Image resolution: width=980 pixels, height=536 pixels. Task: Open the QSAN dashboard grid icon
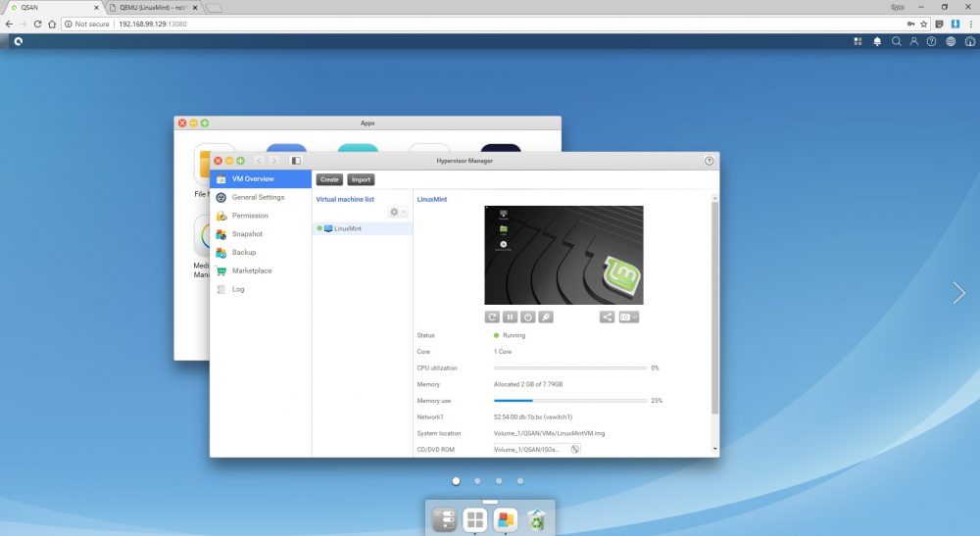click(x=857, y=41)
